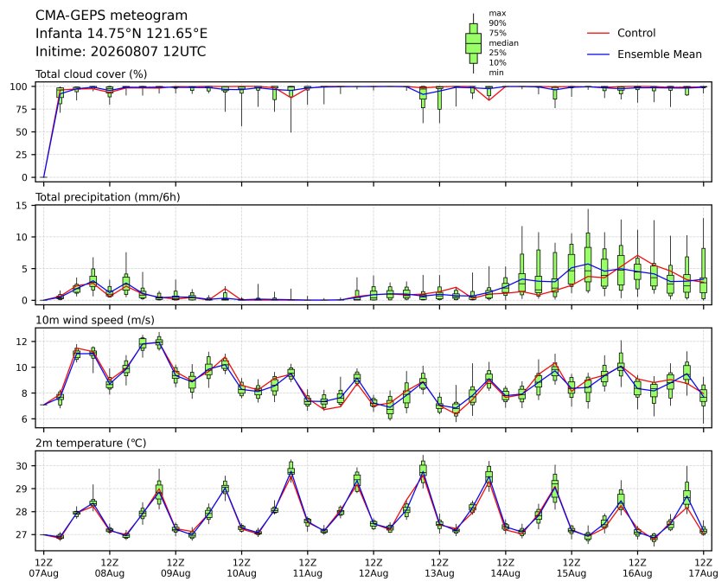Click the 'median' legend label
The height and width of the screenshot is (588, 728).
[503, 42]
